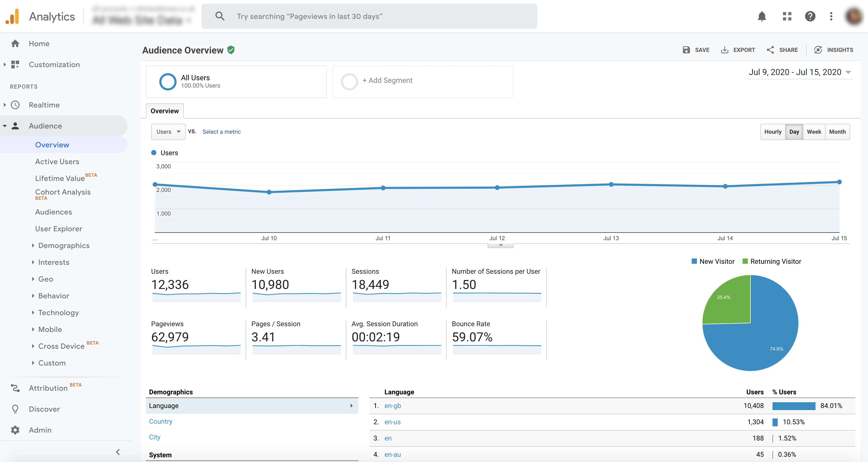
Task: Click the Users metric dropdown
Action: (x=168, y=131)
